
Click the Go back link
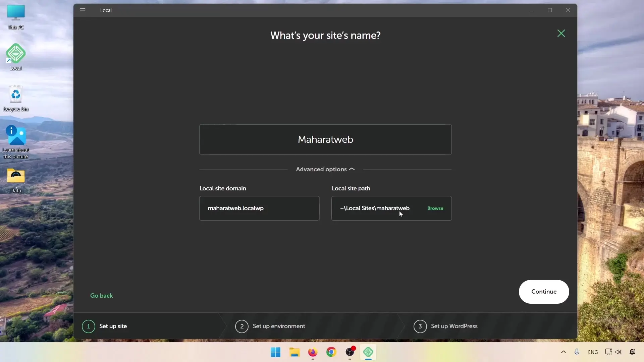[x=101, y=296]
